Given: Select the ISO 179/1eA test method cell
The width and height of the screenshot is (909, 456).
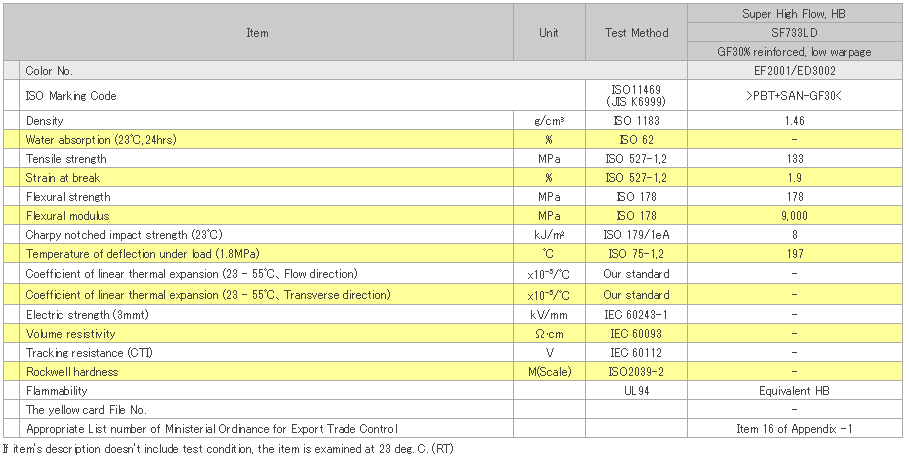Looking at the screenshot, I should pos(637,235).
